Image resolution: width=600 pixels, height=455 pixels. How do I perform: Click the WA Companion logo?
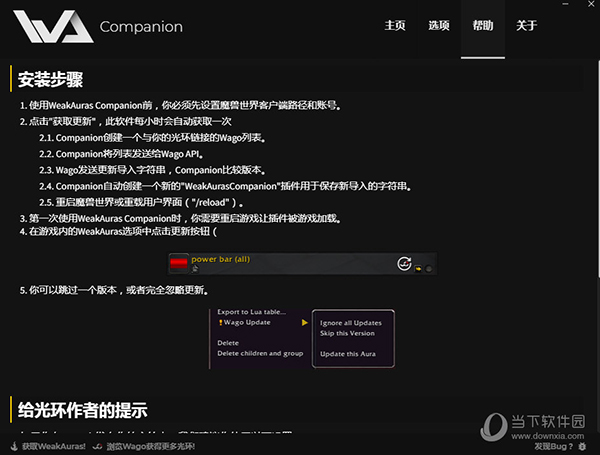coord(53,26)
